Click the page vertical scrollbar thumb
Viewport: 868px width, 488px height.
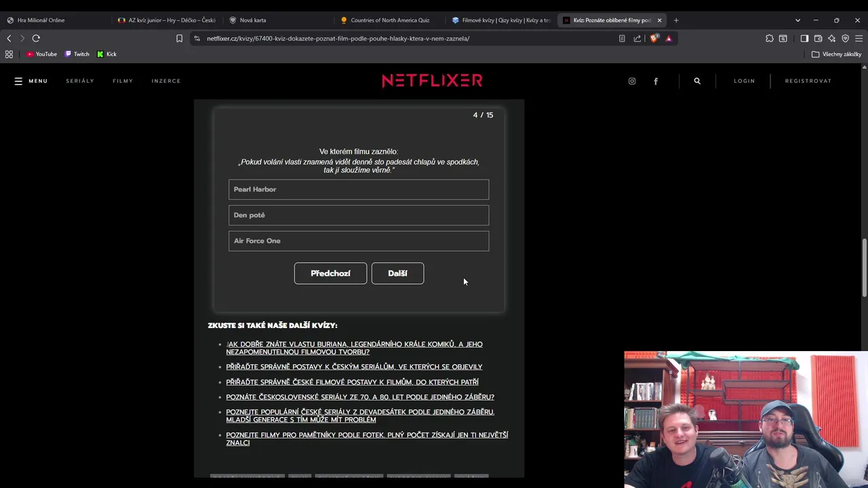[864, 267]
